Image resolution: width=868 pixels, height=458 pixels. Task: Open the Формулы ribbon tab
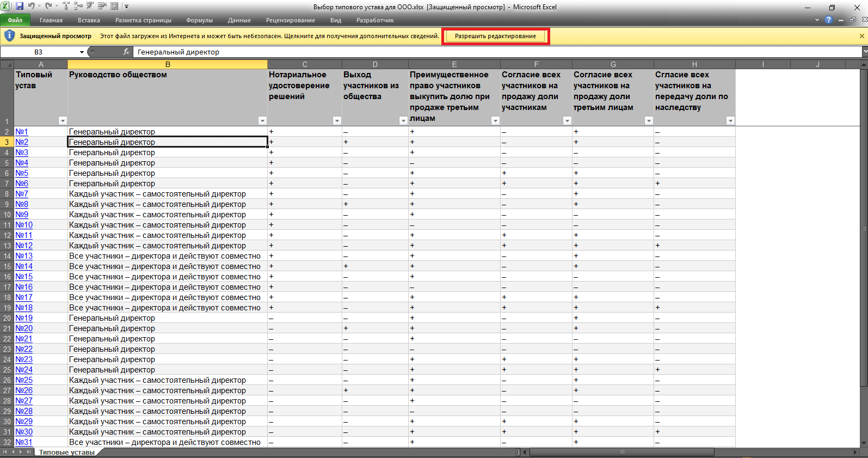click(199, 20)
